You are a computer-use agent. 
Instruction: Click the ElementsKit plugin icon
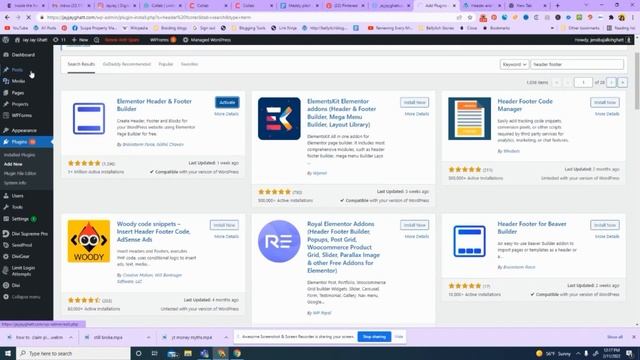[x=279, y=119]
